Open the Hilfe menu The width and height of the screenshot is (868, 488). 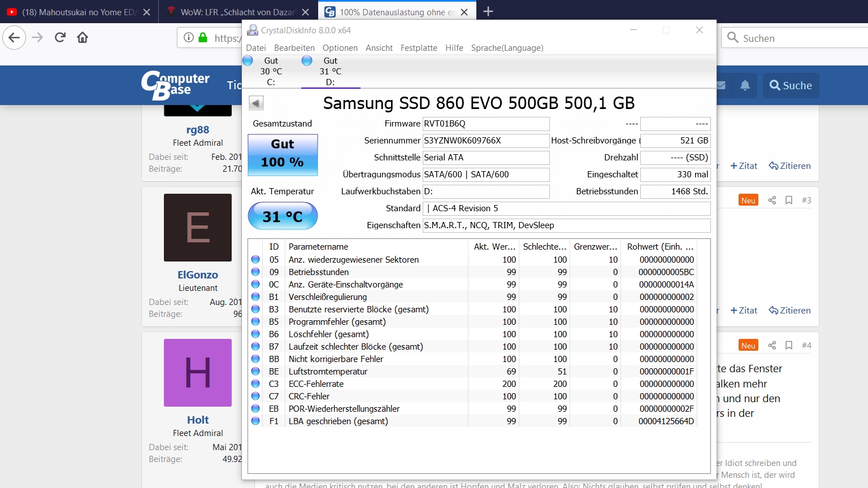[x=454, y=48]
